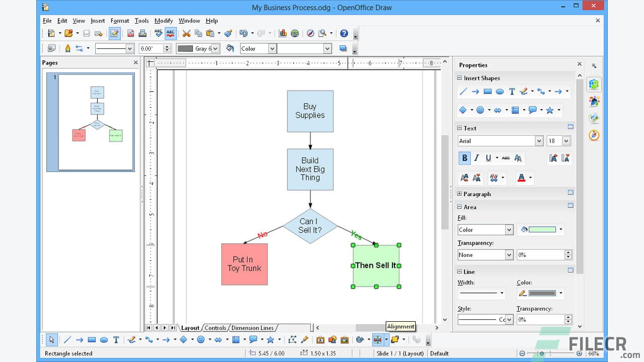The width and height of the screenshot is (644, 362).
Task: Activate the Spellcheck tool in the toolbar
Action: pyautogui.click(x=157, y=33)
